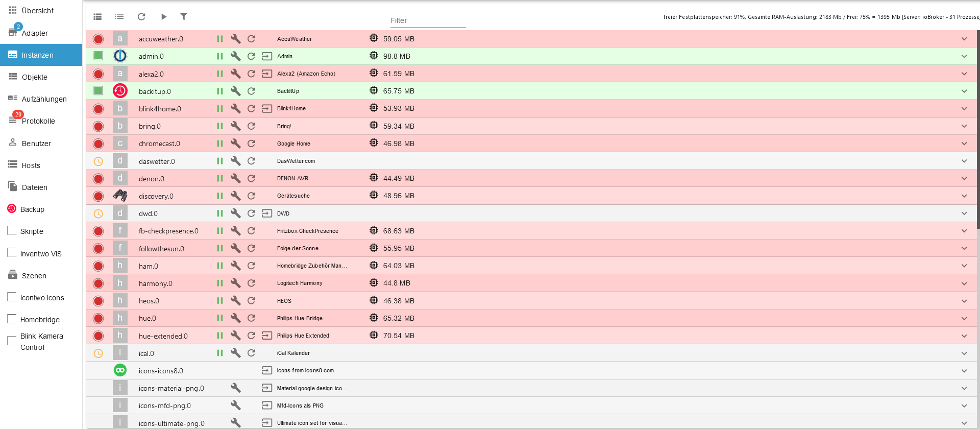Viewport: 980px width, 429px height.
Task: Expand the icons-icons8.0 row details
Action: point(964,370)
